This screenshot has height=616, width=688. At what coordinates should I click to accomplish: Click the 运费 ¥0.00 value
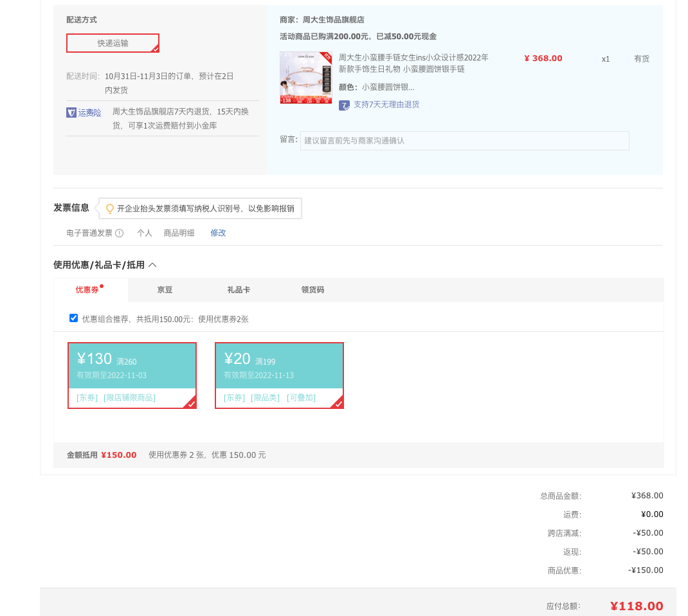tap(652, 514)
